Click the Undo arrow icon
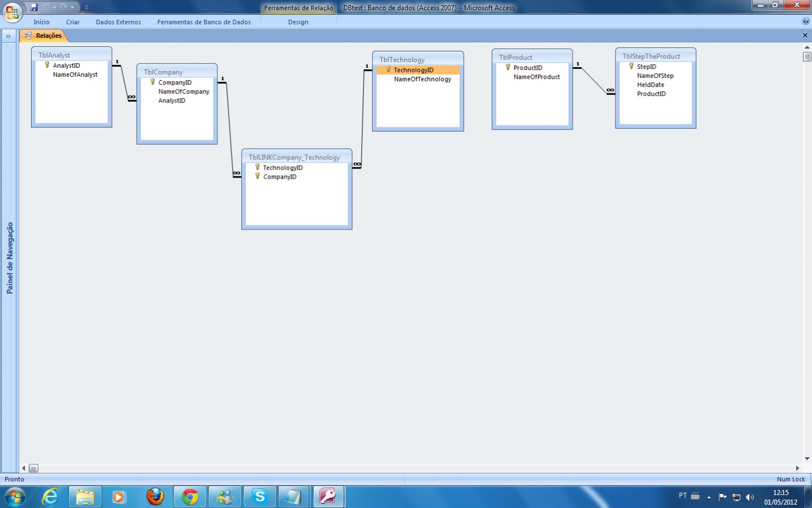This screenshot has width=812, height=508. (47, 7)
